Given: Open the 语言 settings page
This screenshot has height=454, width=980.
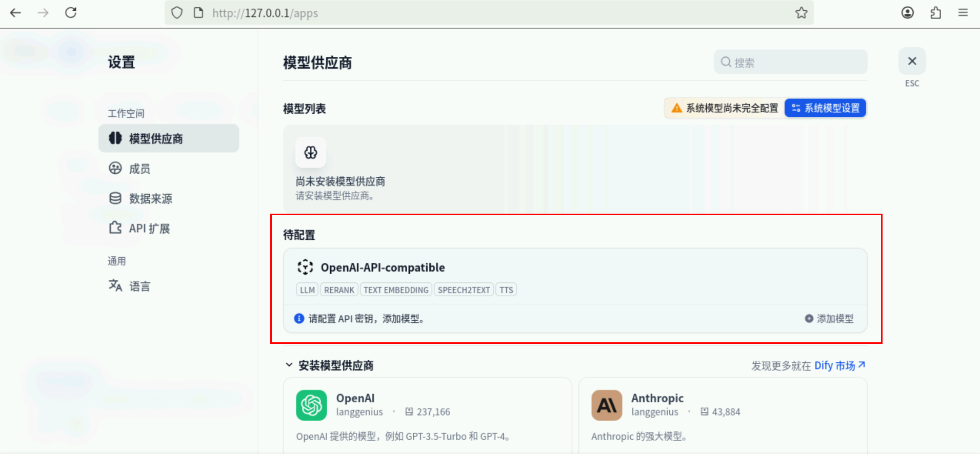Looking at the screenshot, I should (139, 286).
